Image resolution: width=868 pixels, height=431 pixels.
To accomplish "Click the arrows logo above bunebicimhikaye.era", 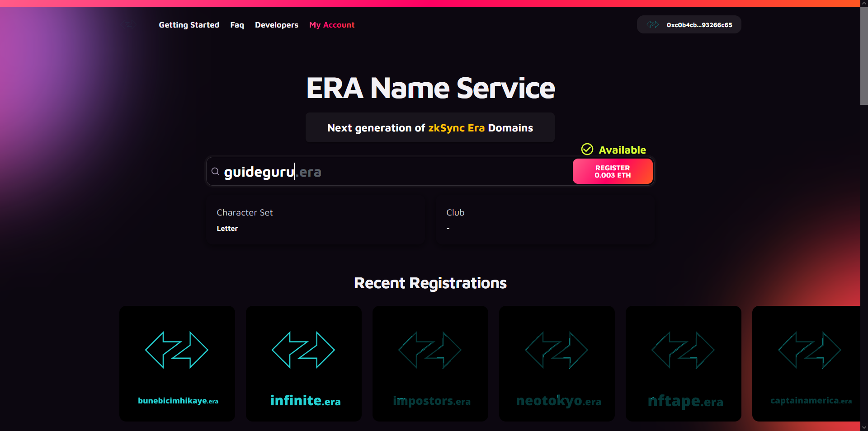I will click(177, 350).
